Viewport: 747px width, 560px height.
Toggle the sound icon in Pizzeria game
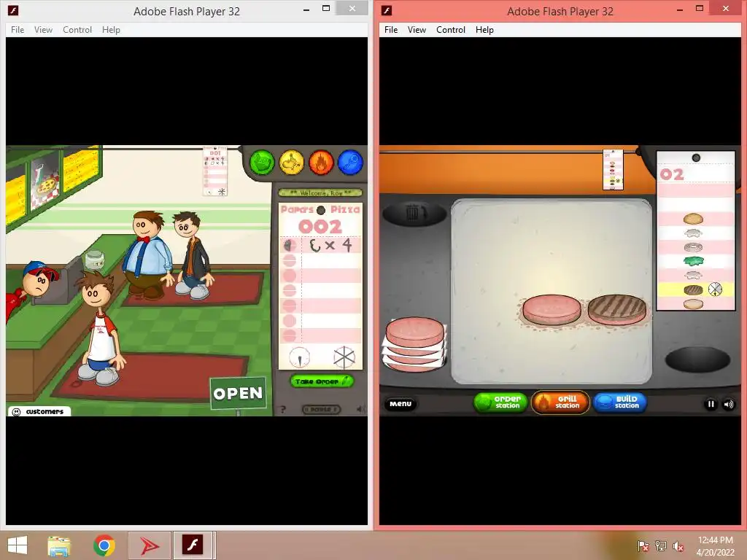(x=360, y=409)
